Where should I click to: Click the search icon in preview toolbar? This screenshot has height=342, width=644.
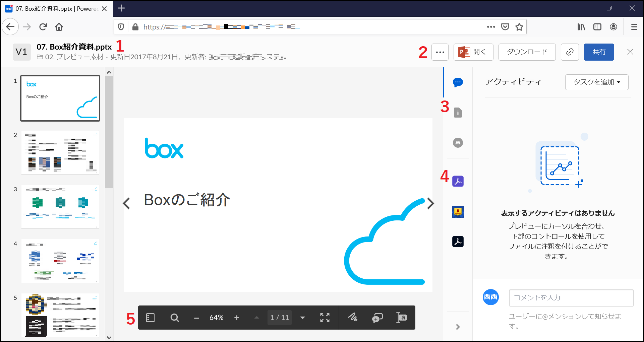coord(175,318)
